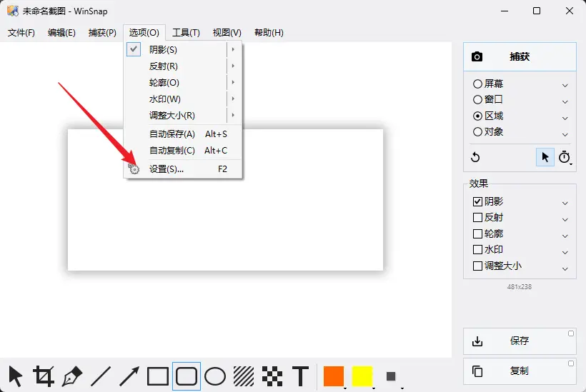The width and height of the screenshot is (586, 392).
Task: Select the 窗口 capture radio button
Action: (477, 100)
